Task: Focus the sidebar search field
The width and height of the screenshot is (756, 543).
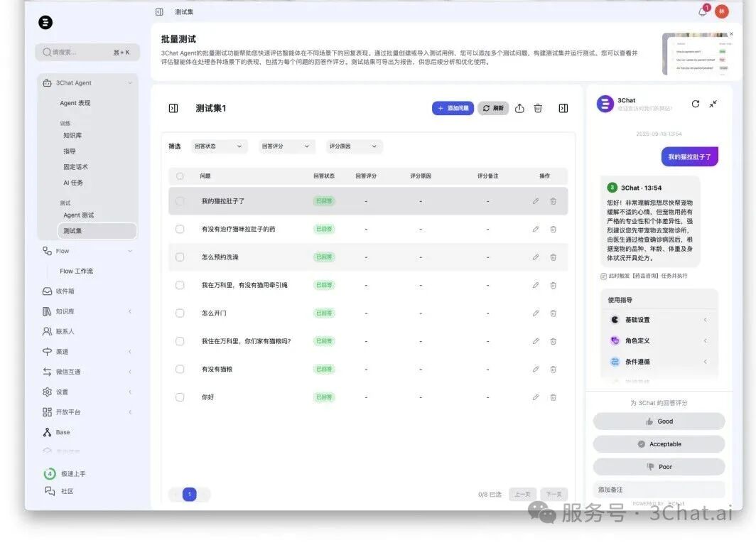Action: pyautogui.click(x=87, y=52)
